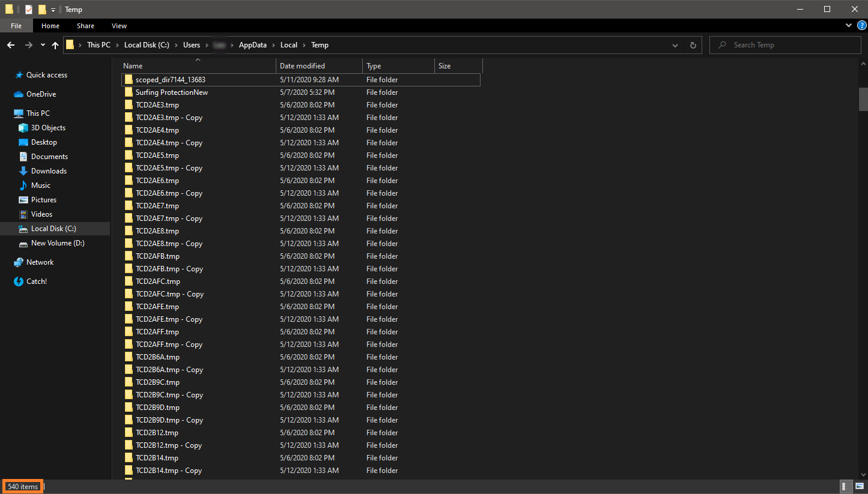868x494 pixels.
Task: Select the TCD2AFF.tmp folder icon
Action: (x=129, y=332)
